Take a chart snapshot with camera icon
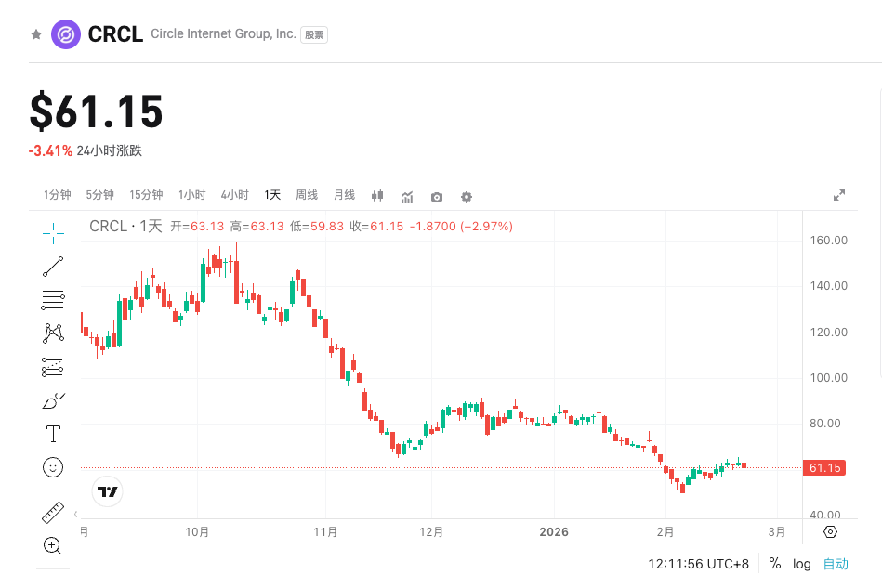This screenshot has width=882, height=588. [437, 196]
